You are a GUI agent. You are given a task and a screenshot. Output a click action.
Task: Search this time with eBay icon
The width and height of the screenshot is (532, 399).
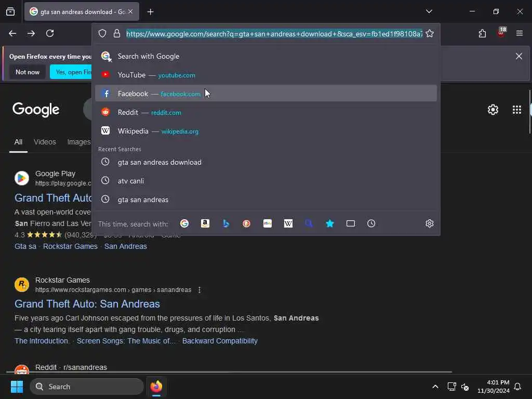click(268, 223)
